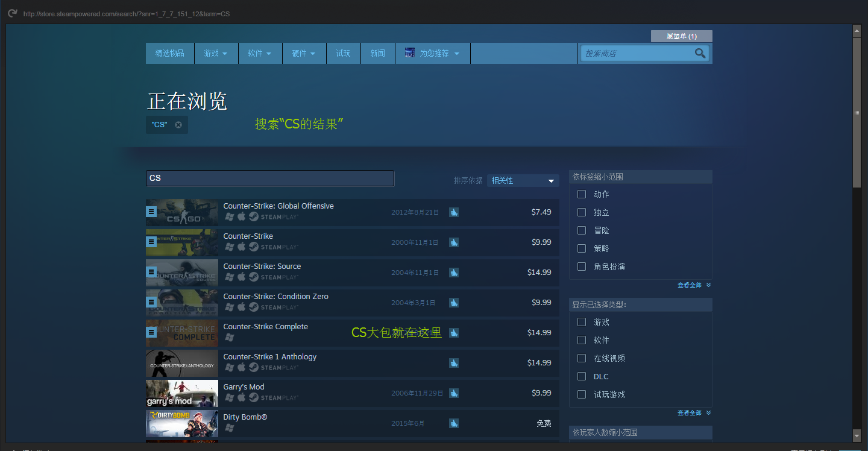Click the library badge icon on Counter-Strike: Global Offensive
868x451 pixels.
coord(152,212)
